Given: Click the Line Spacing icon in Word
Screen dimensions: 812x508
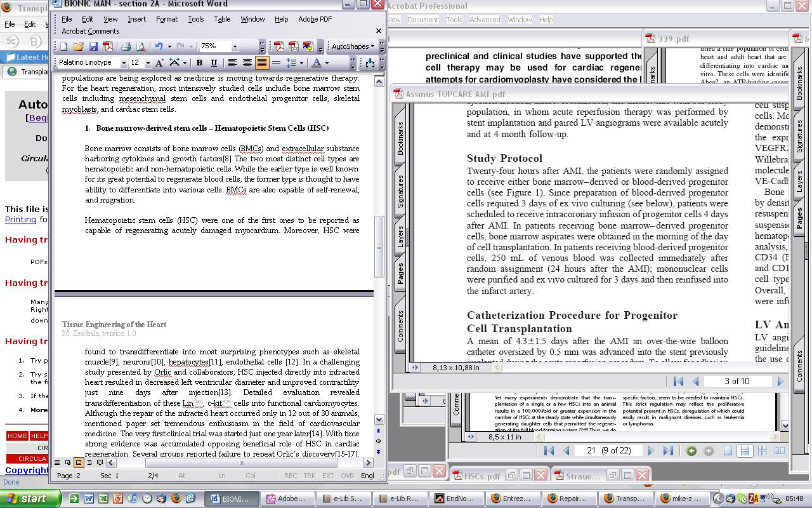Looking at the screenshot, I should [x=290, y=63].
